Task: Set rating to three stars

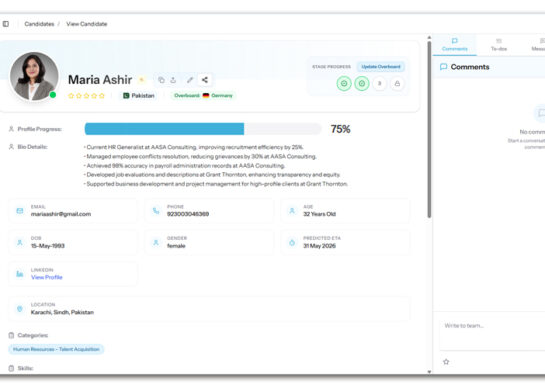Action: (x=86, y=96)
